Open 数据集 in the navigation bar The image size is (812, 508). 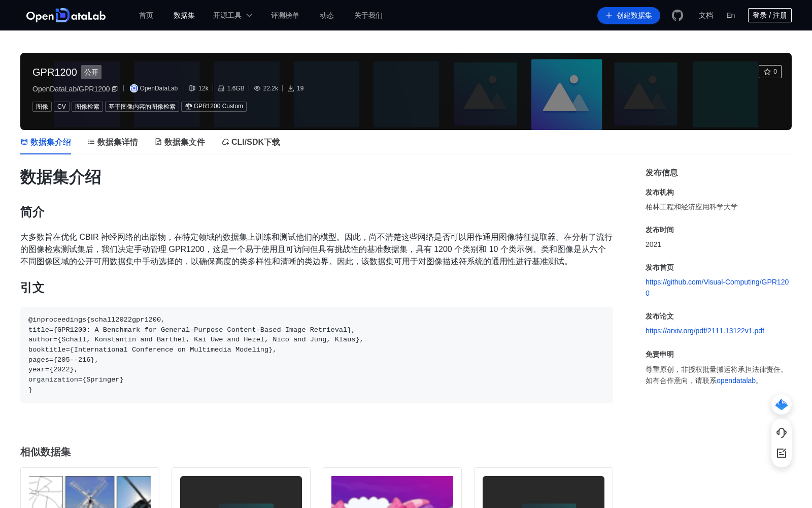(x=184, y=15)
